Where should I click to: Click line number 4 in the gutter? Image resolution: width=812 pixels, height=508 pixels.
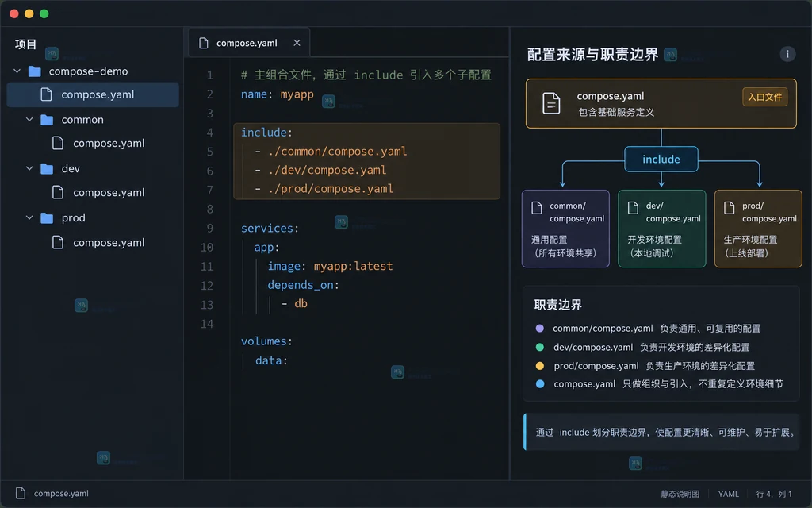pyautogui.click(x=209, y=133)
